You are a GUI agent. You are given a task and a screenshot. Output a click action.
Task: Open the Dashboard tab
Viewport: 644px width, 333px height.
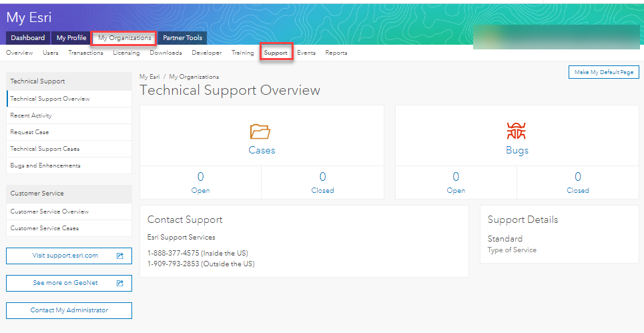(28, 38)
